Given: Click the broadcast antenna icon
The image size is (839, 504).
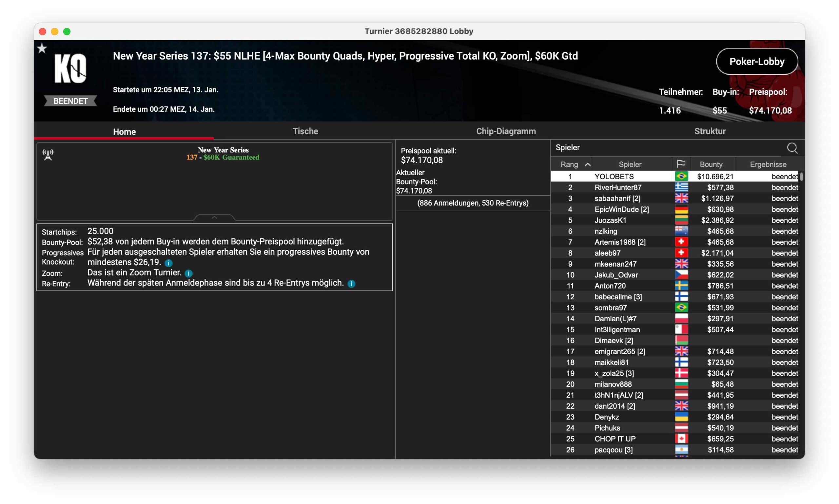Looking at the screenshot, I should click(x=48, y=155).
